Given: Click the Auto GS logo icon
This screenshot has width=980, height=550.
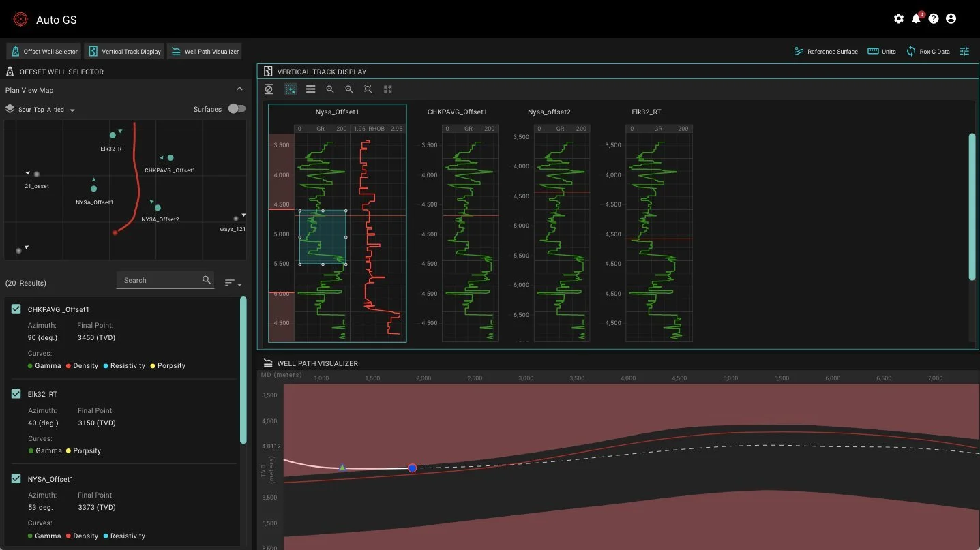Looking at the screenshot, I should 20,20.
